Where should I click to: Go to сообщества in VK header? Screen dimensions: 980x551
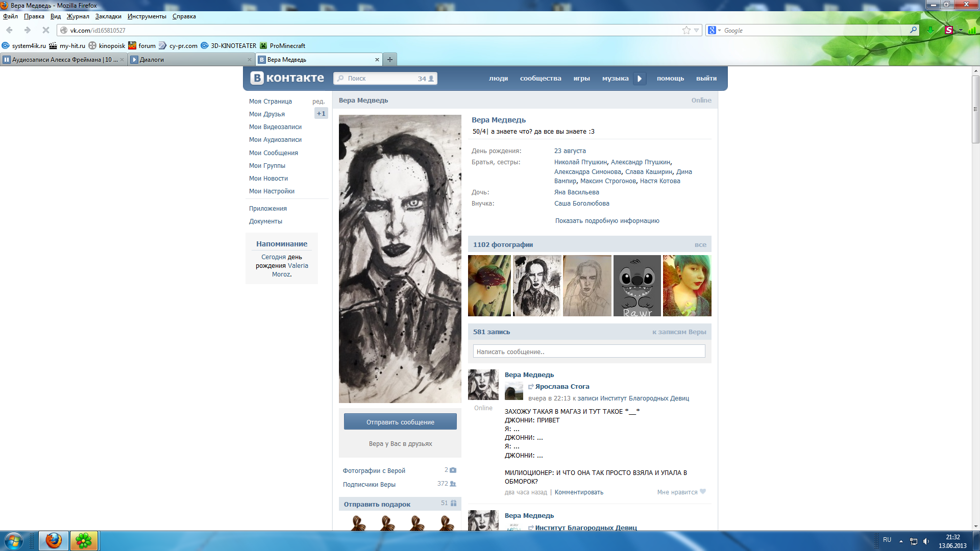[x=541, y=79]
